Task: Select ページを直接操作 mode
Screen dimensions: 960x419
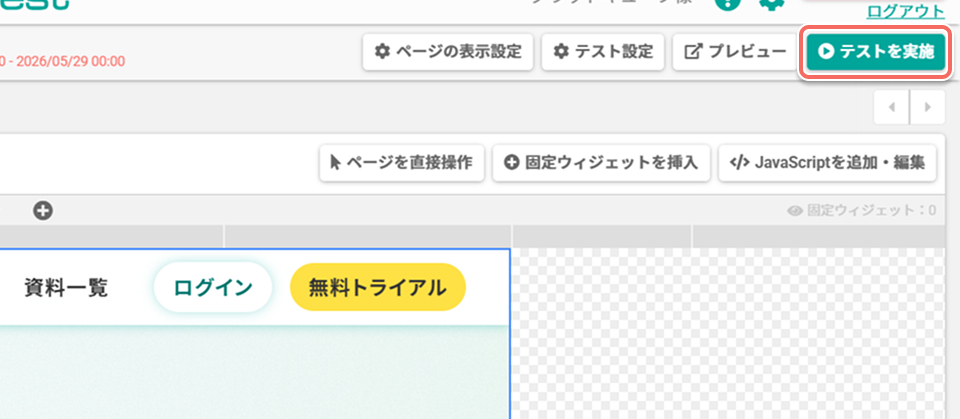Action: click(402, 163)
